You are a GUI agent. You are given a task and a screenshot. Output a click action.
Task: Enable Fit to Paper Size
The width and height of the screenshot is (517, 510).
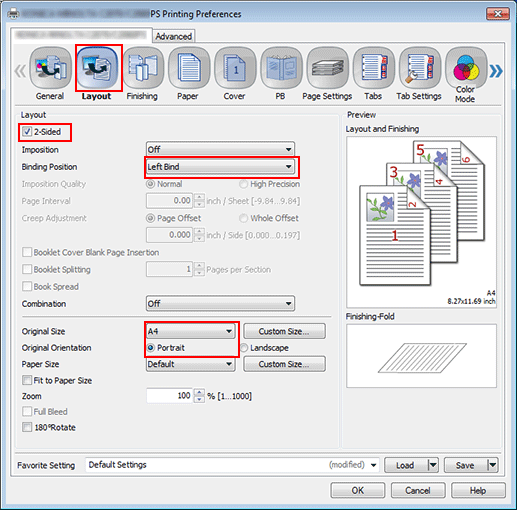pyautogui.click(x=27, y=380)
